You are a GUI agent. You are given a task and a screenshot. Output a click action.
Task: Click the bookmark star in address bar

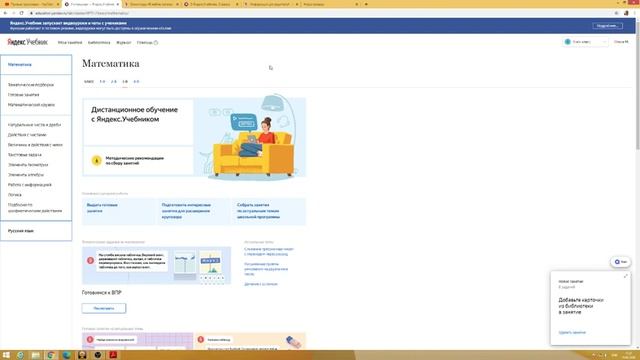616,13
